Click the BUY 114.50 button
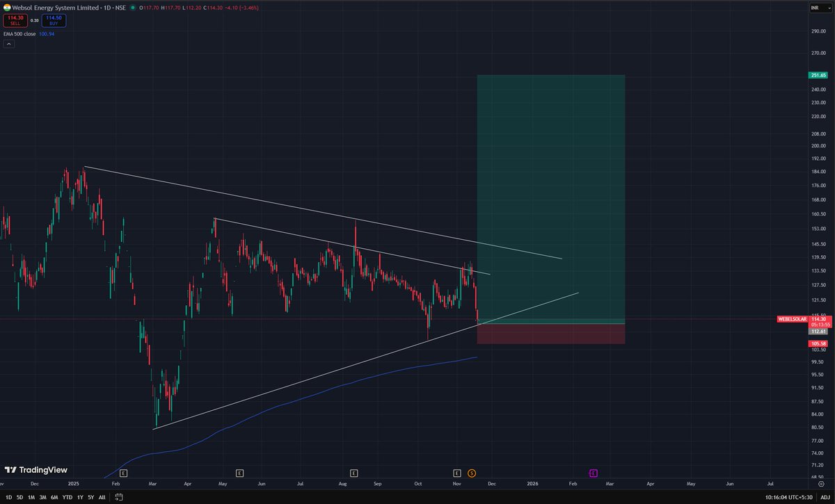 pos(54,20)
